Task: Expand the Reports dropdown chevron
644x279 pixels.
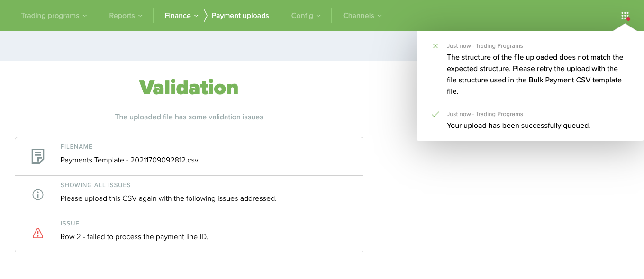Action: click(140, 16)
